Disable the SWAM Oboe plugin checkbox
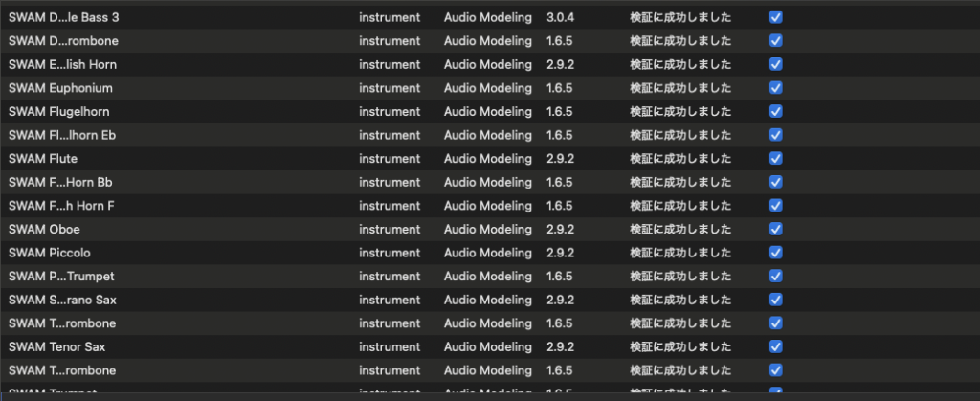 (x=776, y=230)
